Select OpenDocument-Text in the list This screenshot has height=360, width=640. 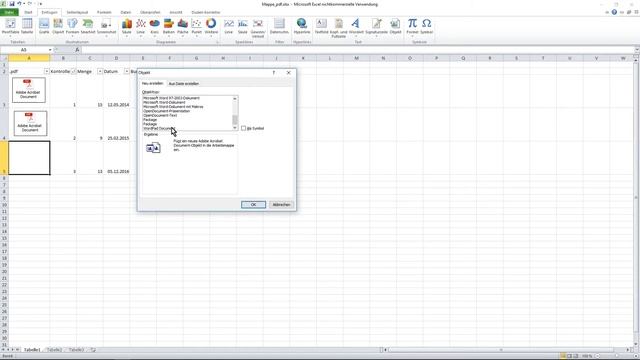pyautogui.click(x=160, y=116)
